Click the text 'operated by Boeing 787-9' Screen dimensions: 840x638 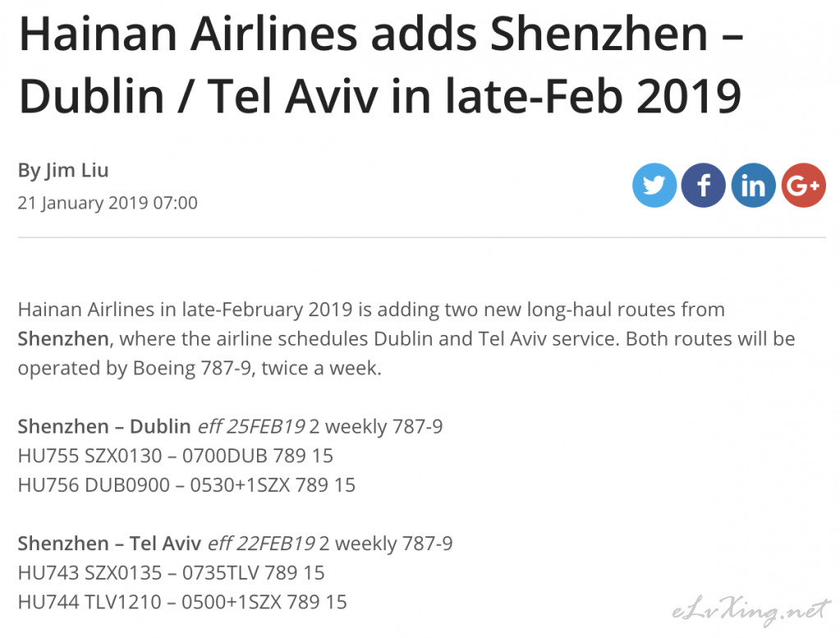pyautogui.click(x=135, y=369)
